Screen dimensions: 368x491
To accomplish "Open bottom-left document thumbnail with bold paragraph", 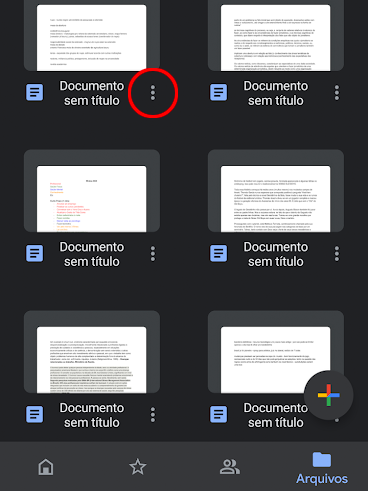I will [x=92, y=352].
